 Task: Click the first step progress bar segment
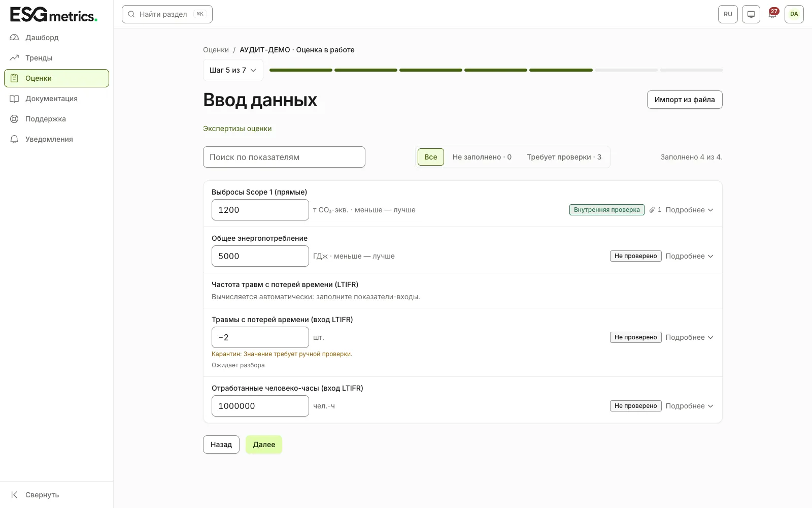tap(301, 70)
